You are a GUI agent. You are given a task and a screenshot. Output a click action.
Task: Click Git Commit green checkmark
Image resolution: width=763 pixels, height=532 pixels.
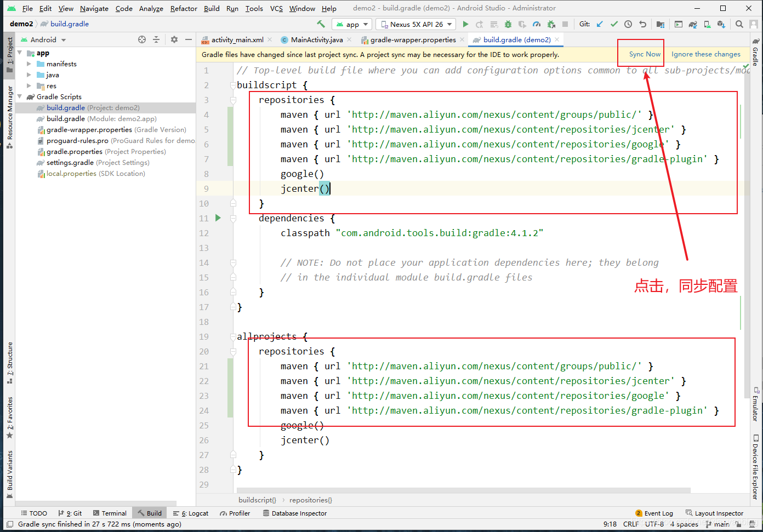[614, 24]
